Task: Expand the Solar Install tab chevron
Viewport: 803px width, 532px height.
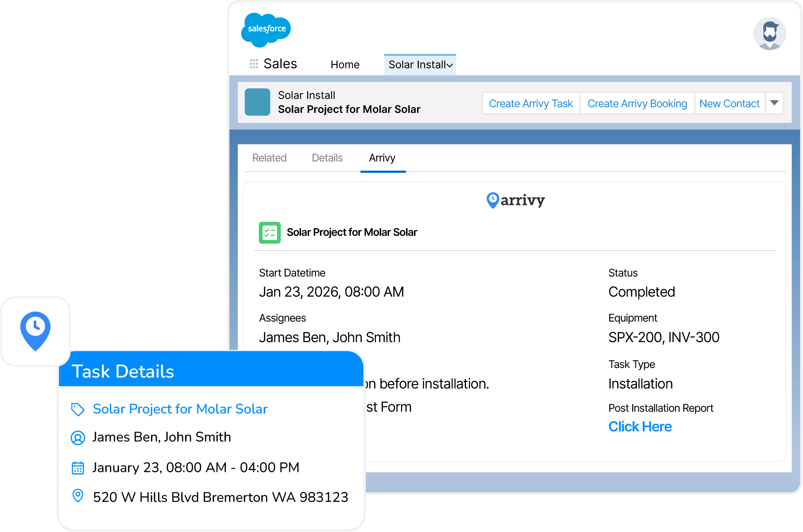Action: (x=450, y=65)
